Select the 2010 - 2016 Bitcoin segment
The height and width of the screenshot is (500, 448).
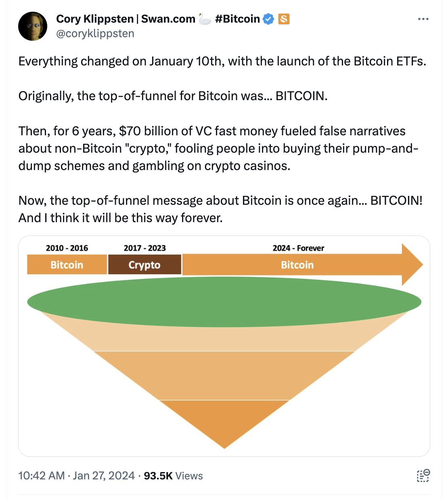[x=67, y=265]
